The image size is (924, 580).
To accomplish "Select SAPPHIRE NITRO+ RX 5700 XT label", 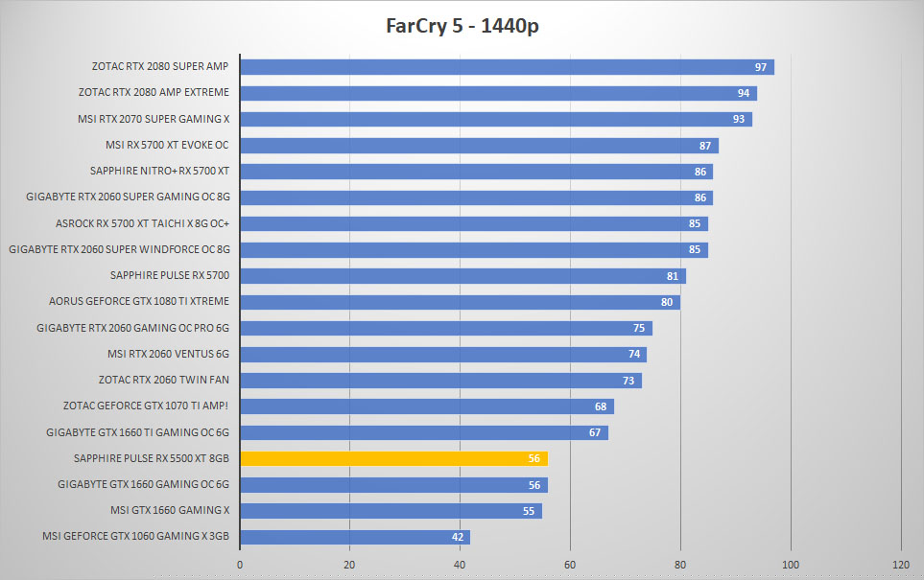I will pos(159,171).
